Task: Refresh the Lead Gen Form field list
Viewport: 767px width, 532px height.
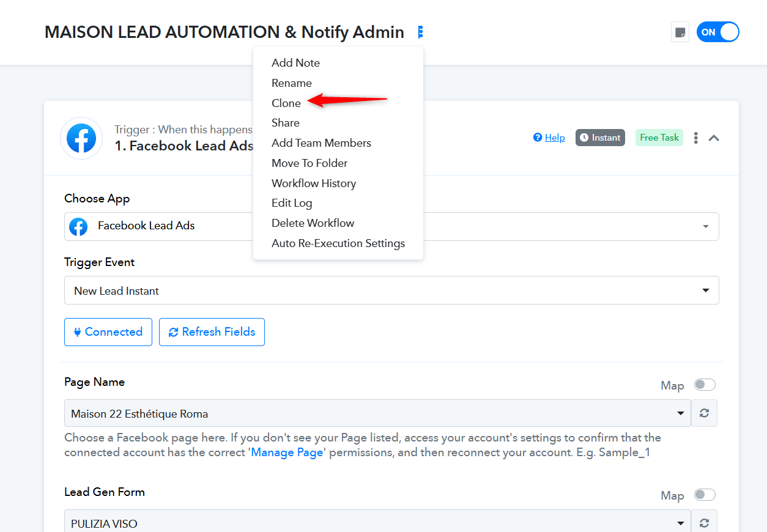Action: tap(704, 523)
